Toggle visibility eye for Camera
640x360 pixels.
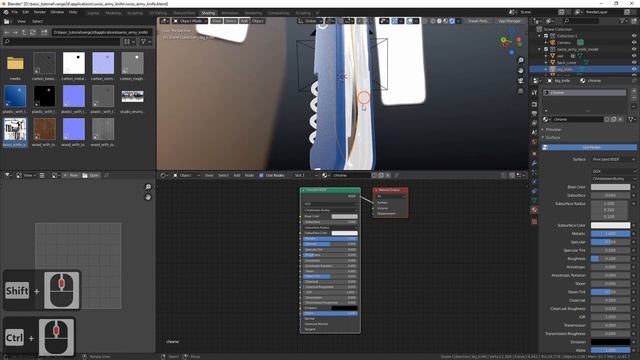click(634, 42)
